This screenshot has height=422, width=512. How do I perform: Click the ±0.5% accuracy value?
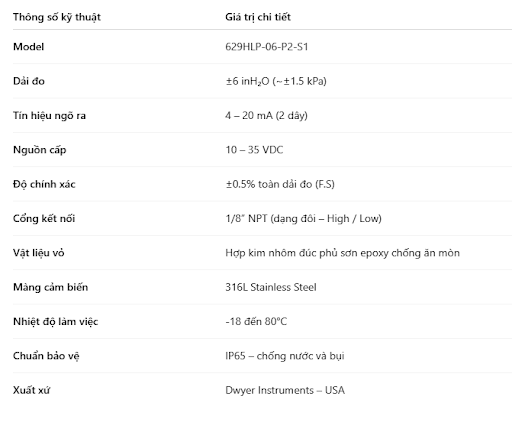point(280,184)
